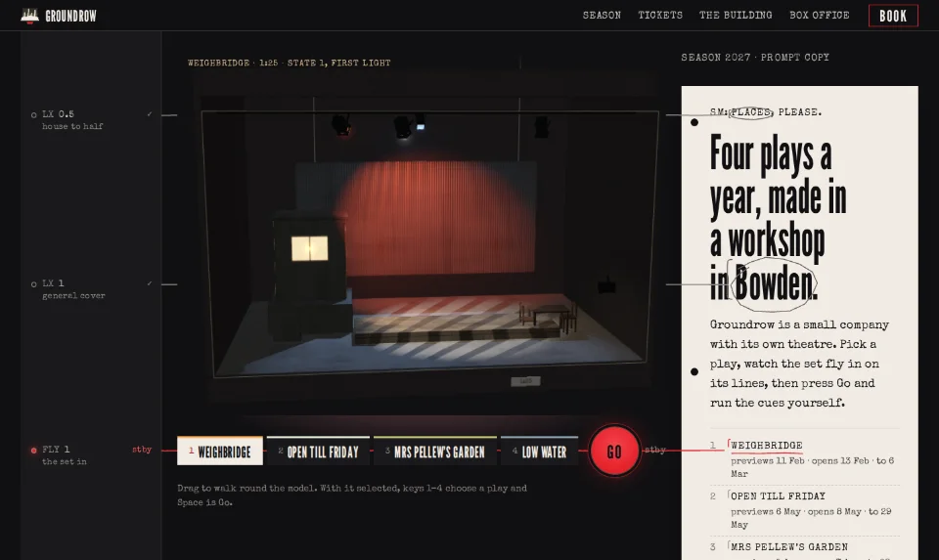The image size is (939, 560).
Task: Select LX 0.5 house to half cue
Action: click(91, 119)
